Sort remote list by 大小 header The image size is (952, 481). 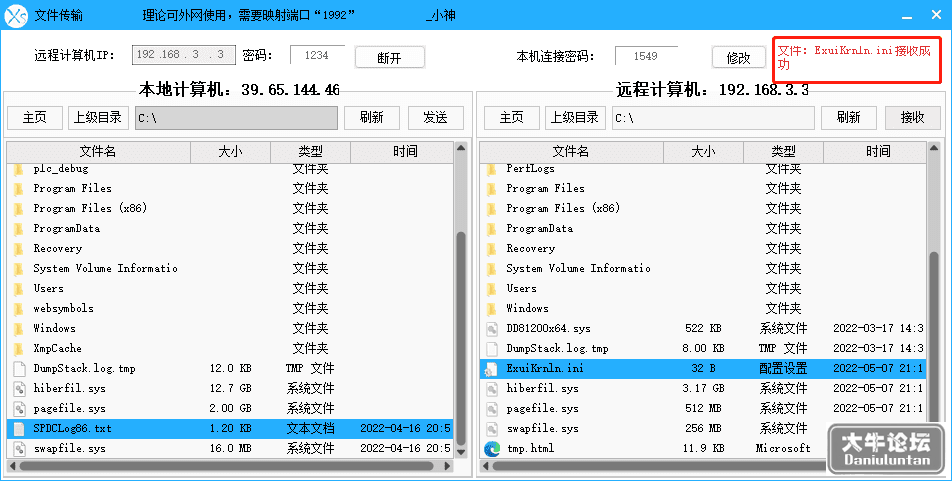(x=704, y=152)
